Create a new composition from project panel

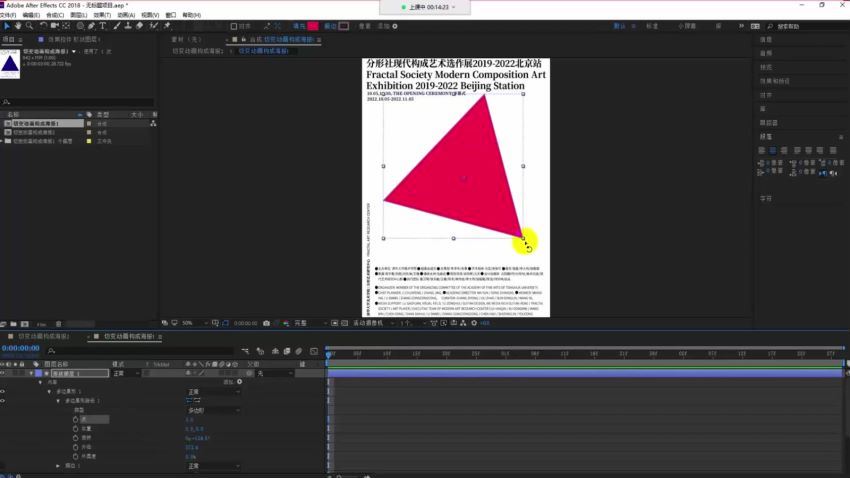[24, 324]
